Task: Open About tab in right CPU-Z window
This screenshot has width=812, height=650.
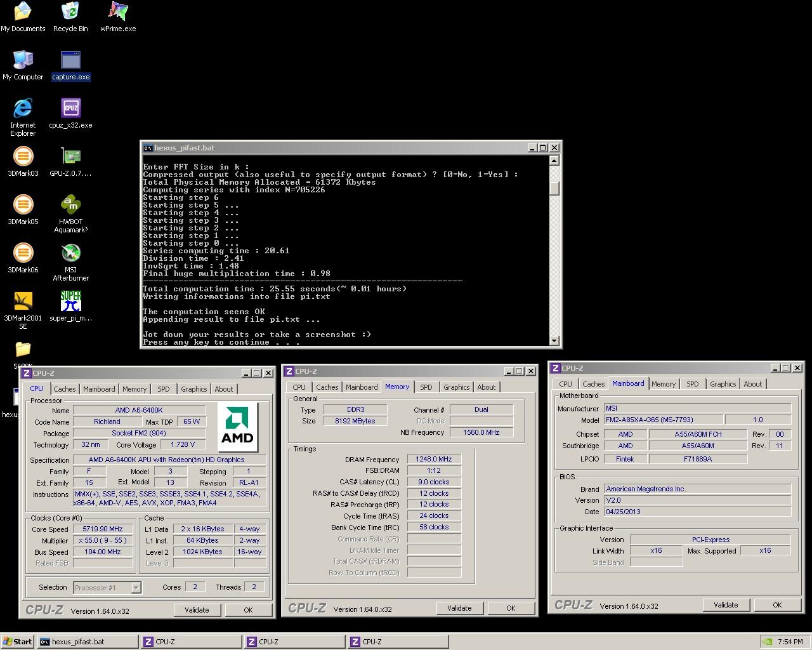Action: point(753,384)
